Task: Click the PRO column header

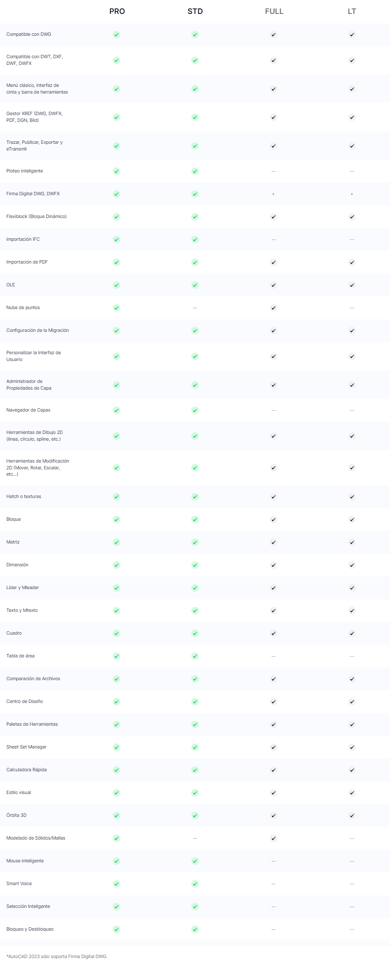Action: click(x=117, y=11)
